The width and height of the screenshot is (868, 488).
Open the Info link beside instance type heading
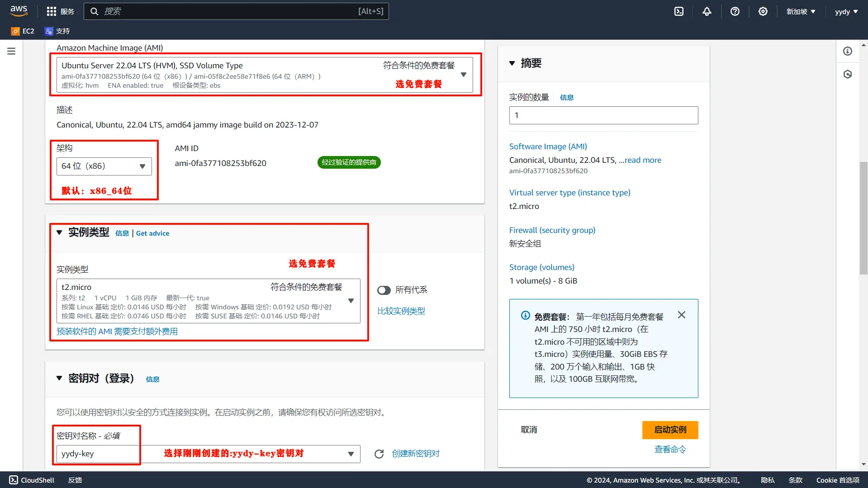tap(122, 233)
